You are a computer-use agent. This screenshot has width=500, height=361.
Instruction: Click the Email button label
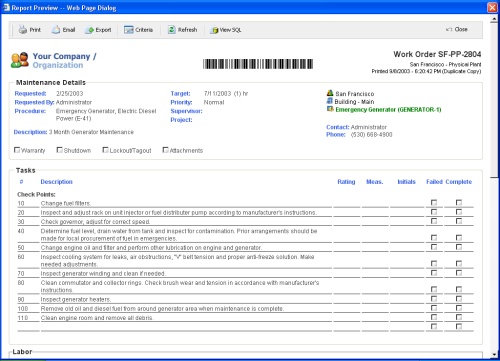click(x=69, y=30)
